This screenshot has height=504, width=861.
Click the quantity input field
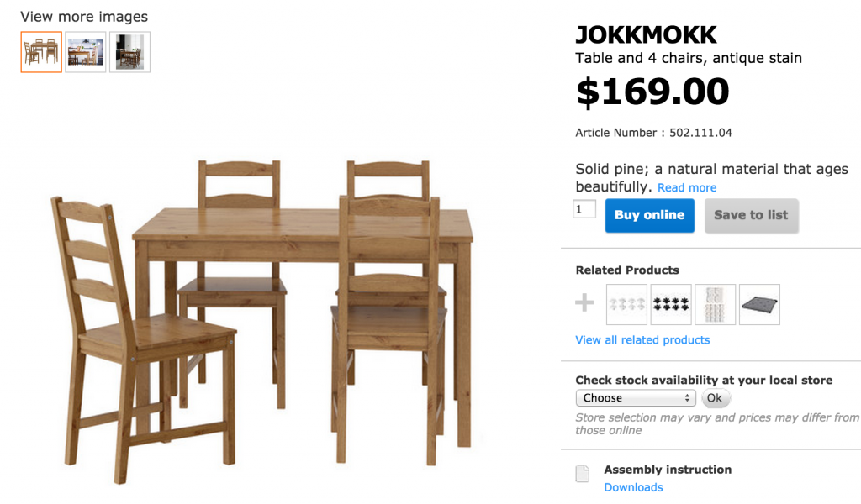584,209
